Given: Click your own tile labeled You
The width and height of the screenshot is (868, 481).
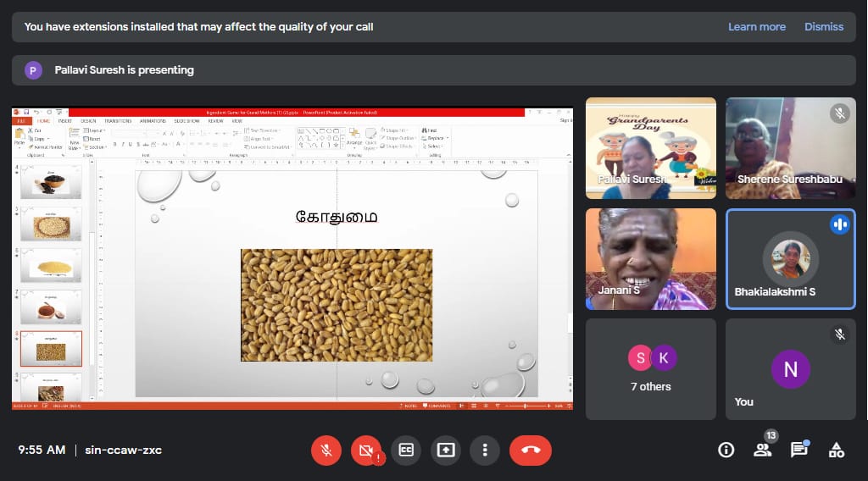Looking at the screenshot, I should pyautogui.click(x=790, y=368).
